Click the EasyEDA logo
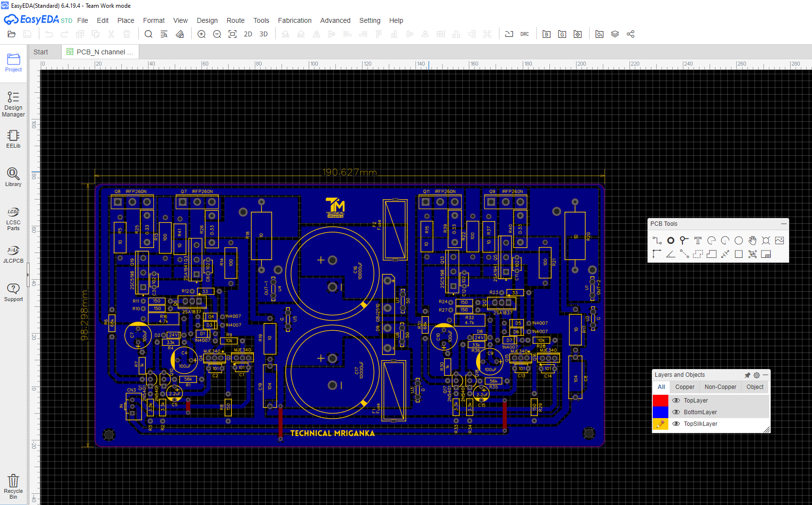Image resolution: width=812 pixels, height=505 pixels. point(38,20)
